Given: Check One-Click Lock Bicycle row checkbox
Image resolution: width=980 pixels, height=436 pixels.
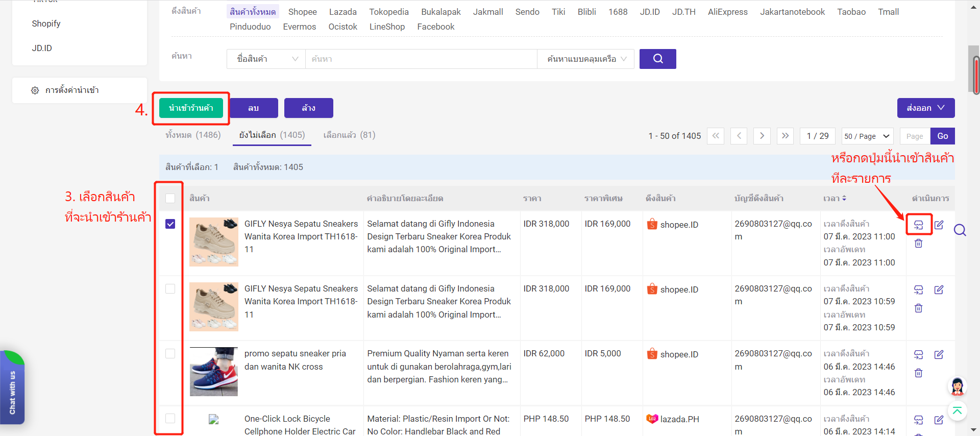Looking at the screenshot, I should (170, 419).
